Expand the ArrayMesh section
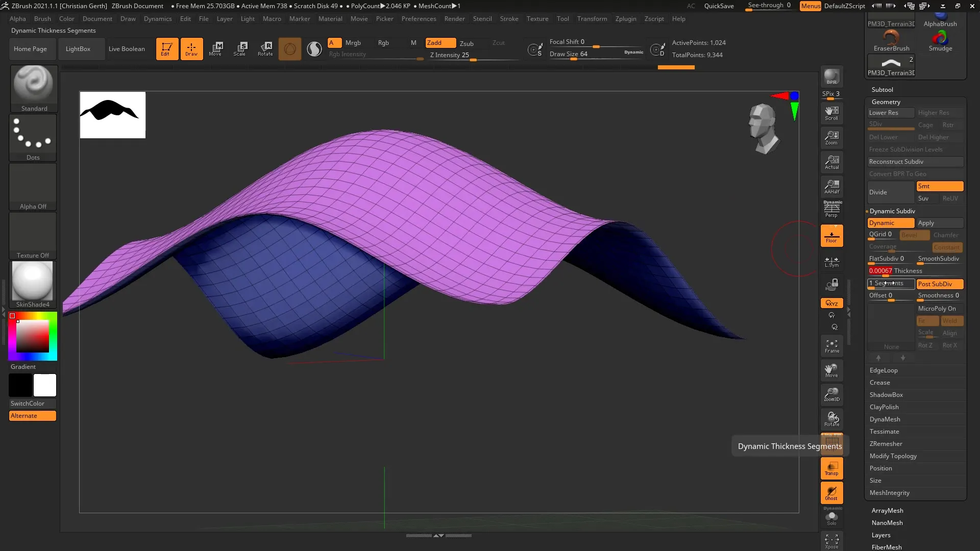 click(887, 511)
